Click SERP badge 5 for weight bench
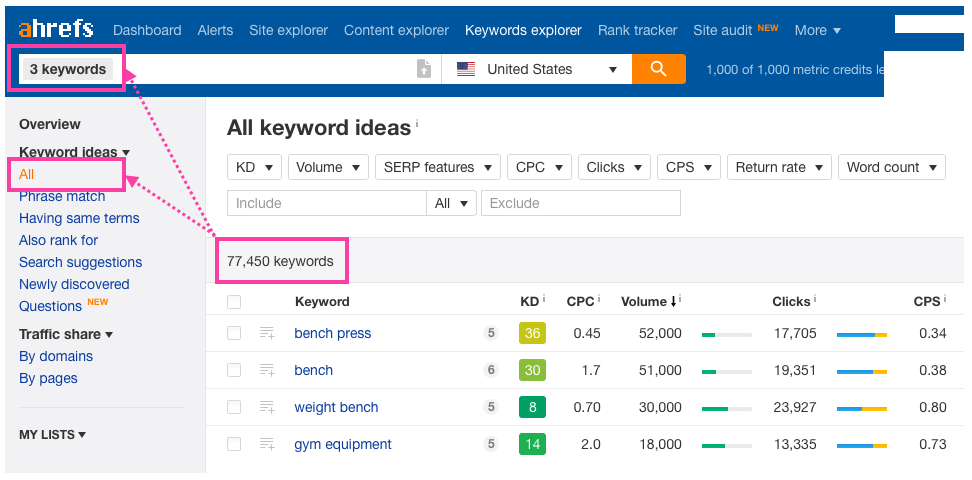 pos(491,407)
